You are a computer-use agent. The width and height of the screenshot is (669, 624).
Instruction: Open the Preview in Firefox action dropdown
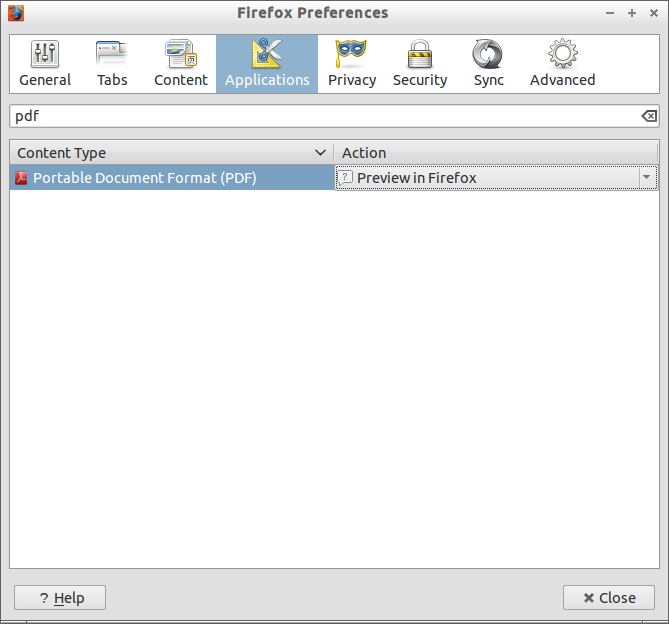click(496, 178)
